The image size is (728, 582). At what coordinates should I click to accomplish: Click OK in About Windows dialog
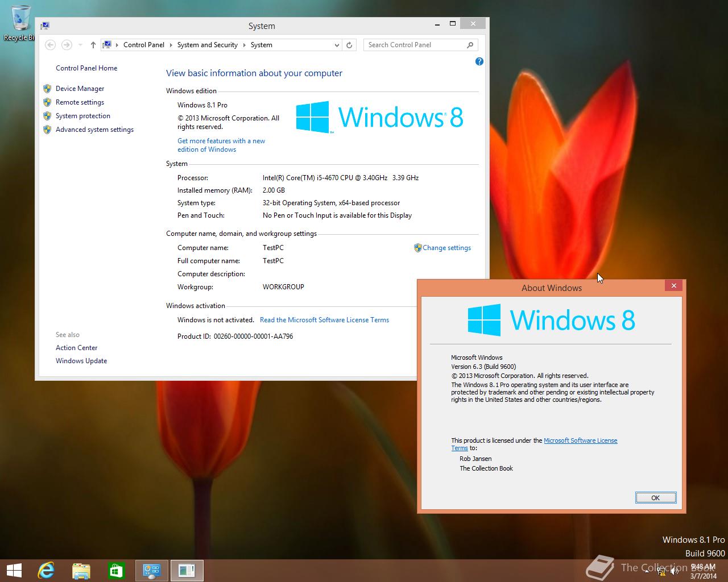pyautogui.click(x=656, y=498)
